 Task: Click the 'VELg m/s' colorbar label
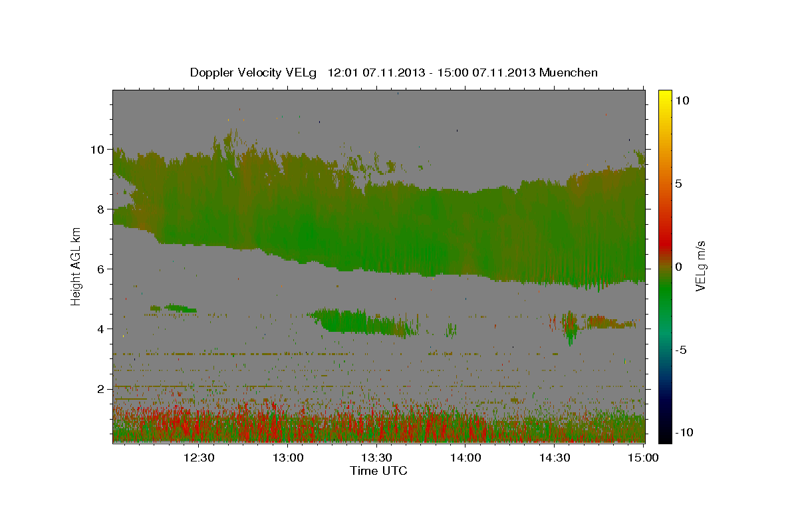(x=700, y=266)
